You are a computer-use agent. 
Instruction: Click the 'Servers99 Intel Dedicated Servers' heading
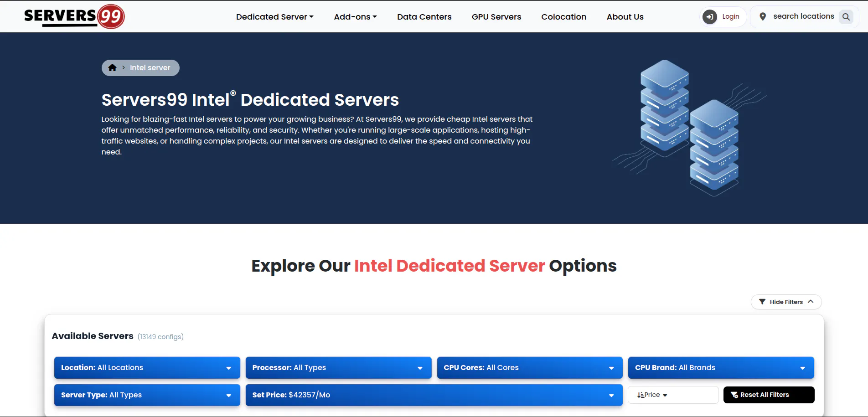(x=250, y=99)
